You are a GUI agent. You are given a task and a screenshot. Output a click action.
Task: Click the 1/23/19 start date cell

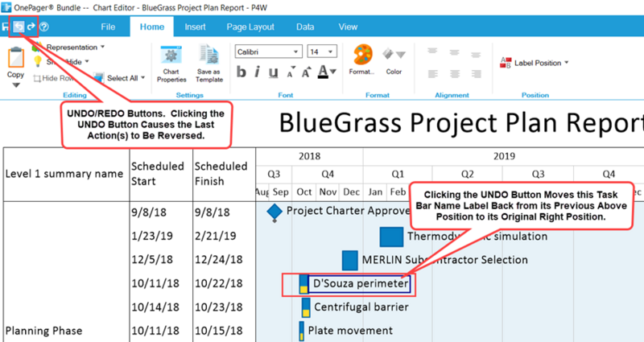(152, 236)
